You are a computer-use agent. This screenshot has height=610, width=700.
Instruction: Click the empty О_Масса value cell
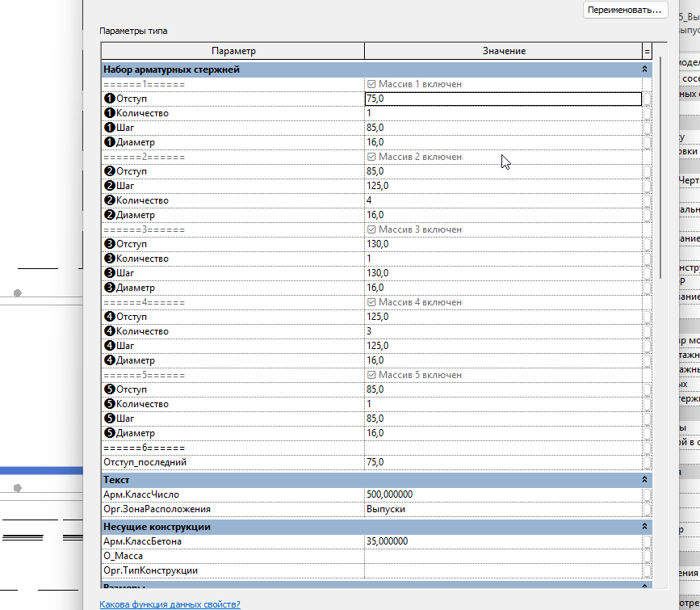pos(503,556)
